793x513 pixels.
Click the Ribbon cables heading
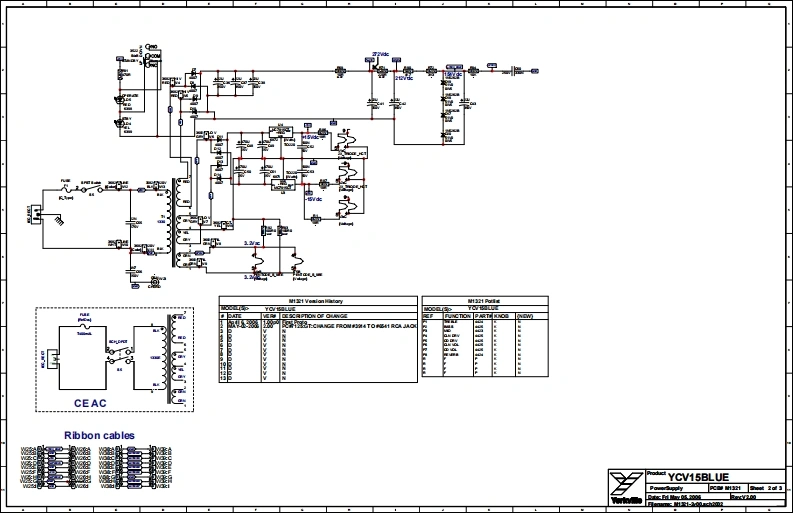tap(99, 436)
